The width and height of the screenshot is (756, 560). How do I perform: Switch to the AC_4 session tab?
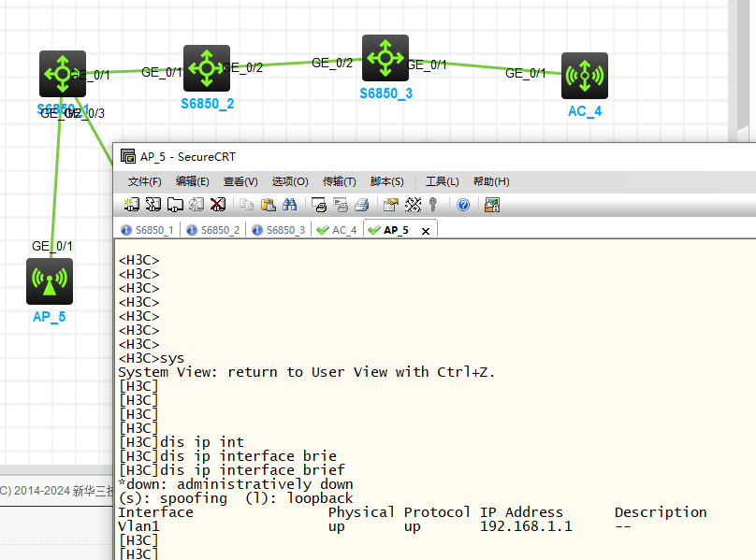click(x=337, y=230)
